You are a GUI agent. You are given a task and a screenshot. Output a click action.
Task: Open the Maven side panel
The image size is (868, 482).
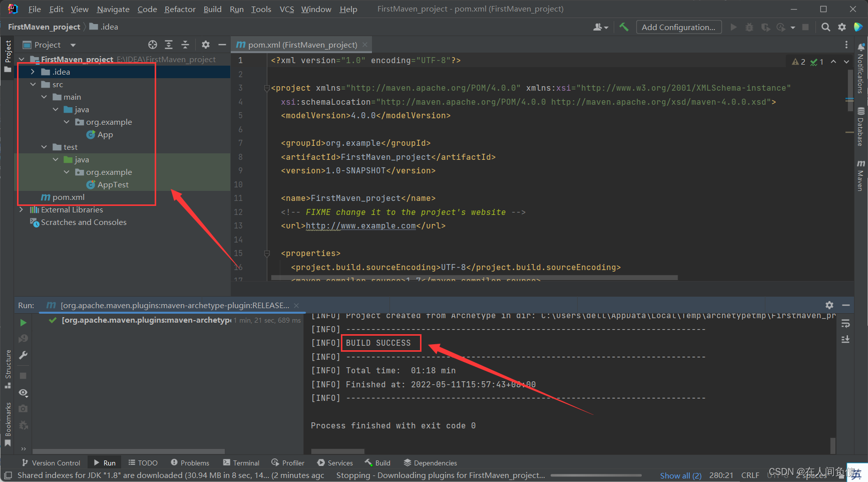tap(860, 175)
